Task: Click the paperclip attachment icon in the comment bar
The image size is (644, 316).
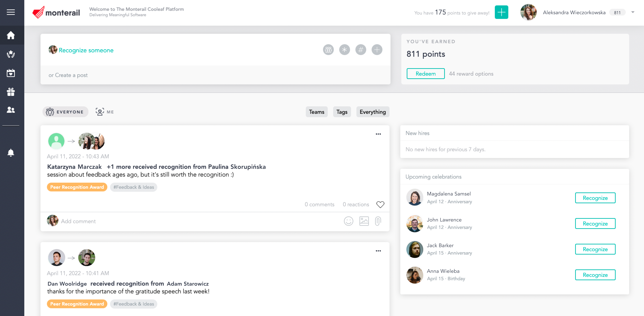Action: [x=378, y=221]
